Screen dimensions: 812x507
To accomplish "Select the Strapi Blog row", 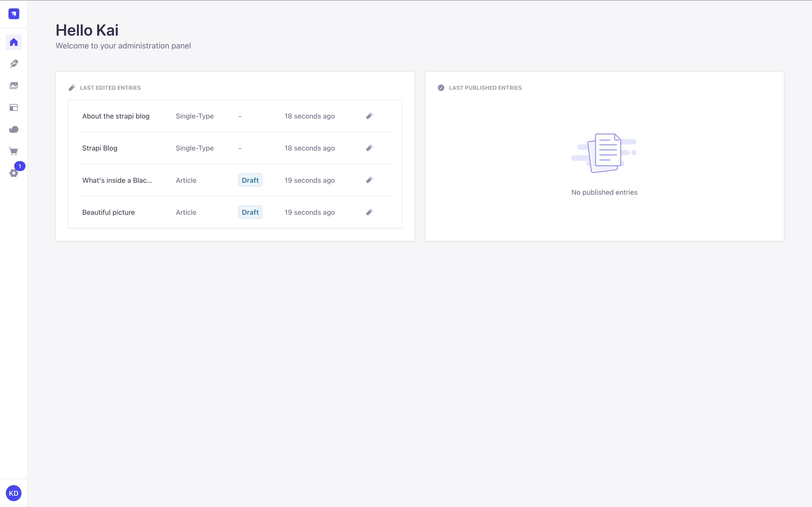I will (x=100, y=148).
